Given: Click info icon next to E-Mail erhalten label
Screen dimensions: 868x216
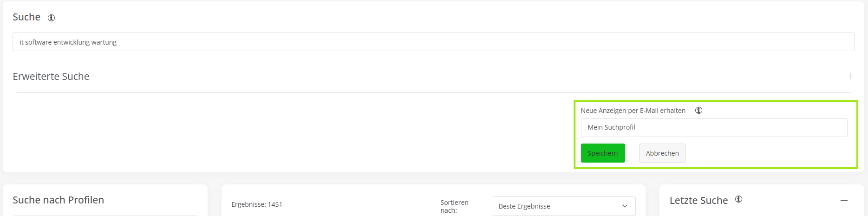Looking at the screenshot, I should click(x=698, y=111).
